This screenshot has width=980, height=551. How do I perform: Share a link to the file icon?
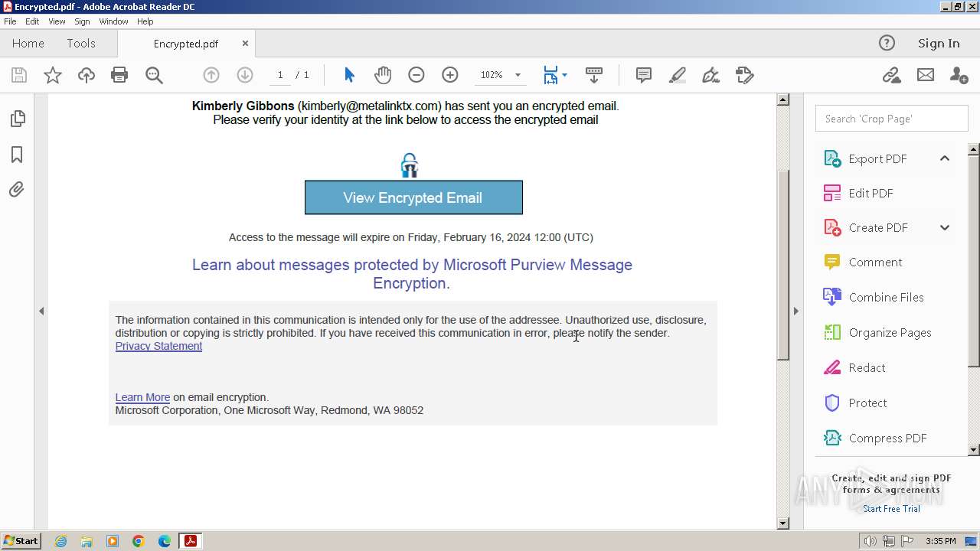(x=891, y=75)
